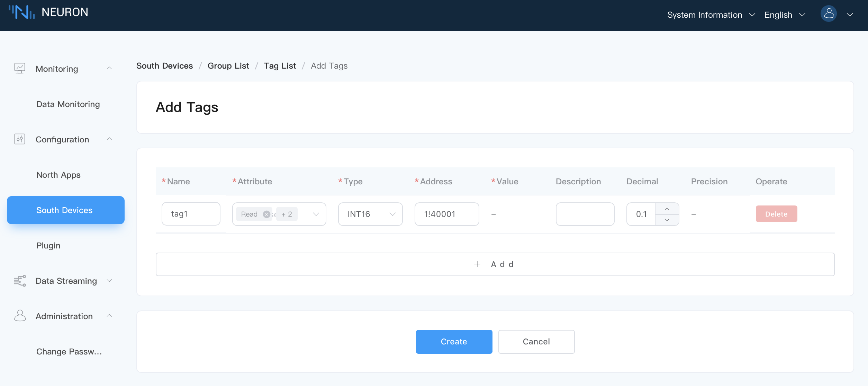
Task: Collapse the Monitoring menu section
Action: pos(109,68)
